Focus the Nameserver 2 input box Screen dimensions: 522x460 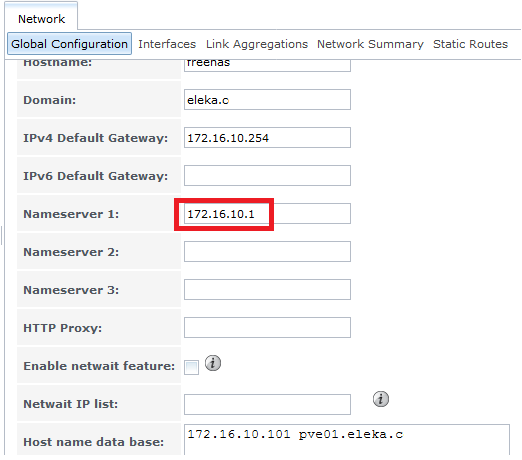click(x=267, y=252)
